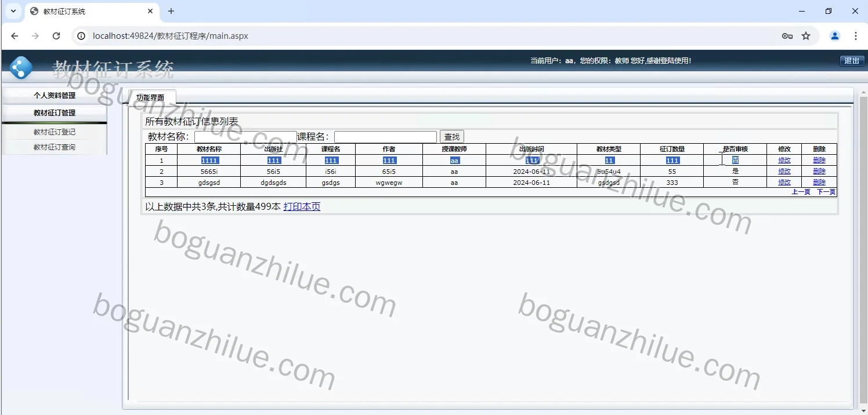This screenshot has width=868, height=415.
Task: Expand the tab search dropdown arrow
Action: [x=13, y=11]
